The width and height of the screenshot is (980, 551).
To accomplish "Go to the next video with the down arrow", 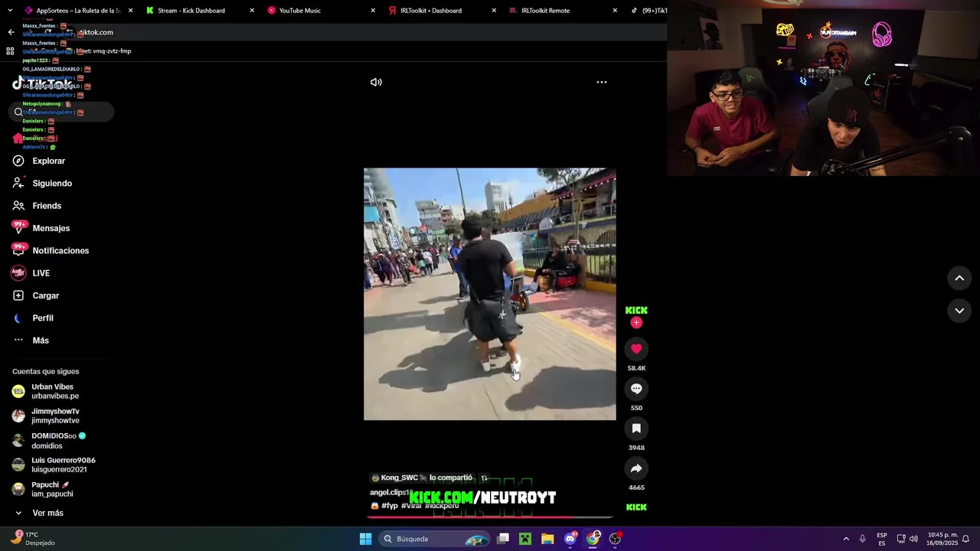I will 959,311.
